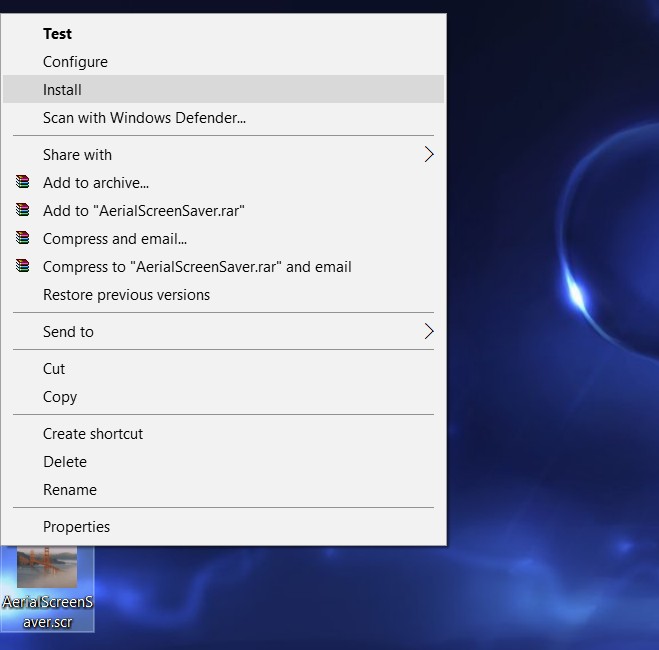The image size is (659, 650).
Task: Choose Delete from the context menu
Action: (224, 462)
